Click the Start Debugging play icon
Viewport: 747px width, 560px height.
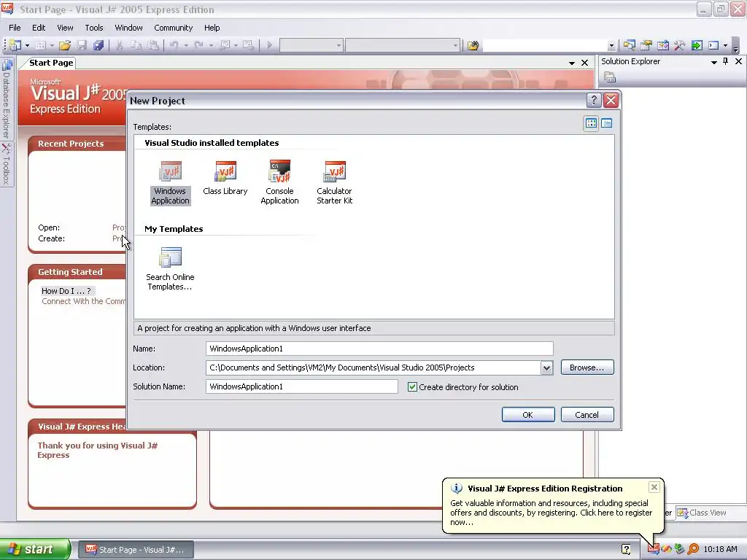[x=270, y=45]
